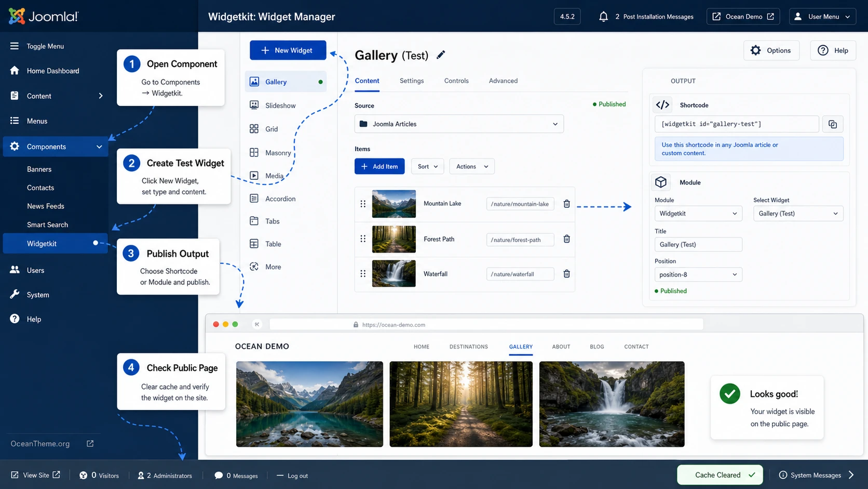Open Smart Search under Components

(47, 224)
